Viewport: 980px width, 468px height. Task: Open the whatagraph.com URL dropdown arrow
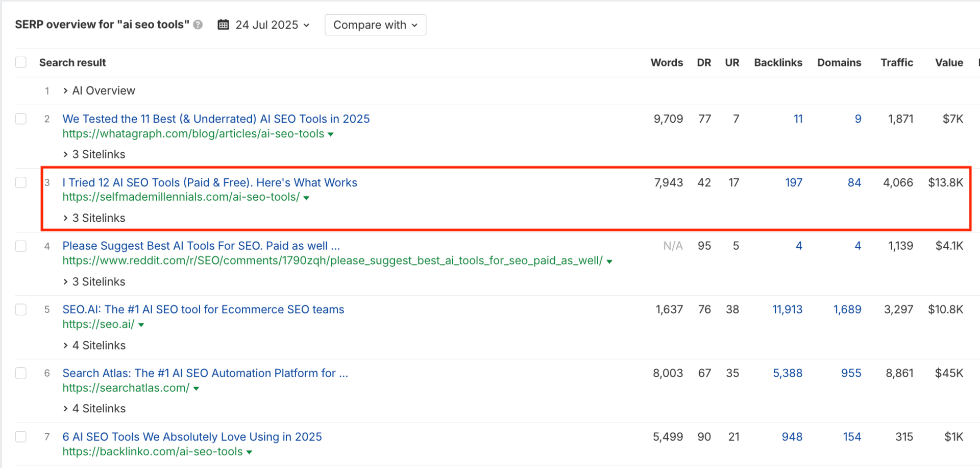[331, 134]
